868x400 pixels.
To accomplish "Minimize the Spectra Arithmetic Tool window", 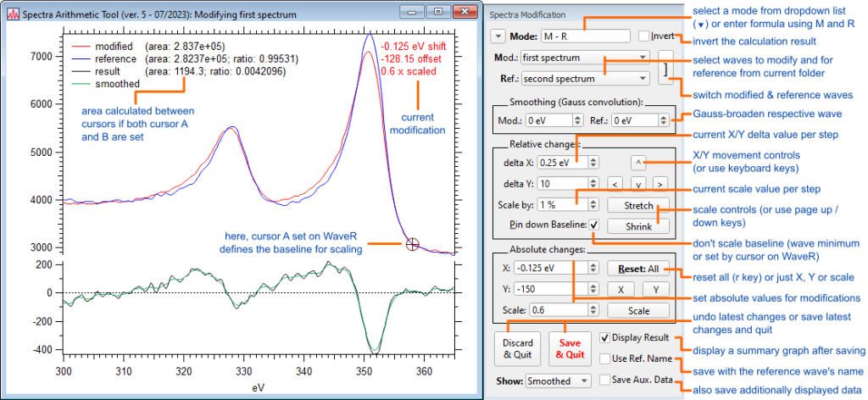I will pyautogui.click(x=414, y=11).
